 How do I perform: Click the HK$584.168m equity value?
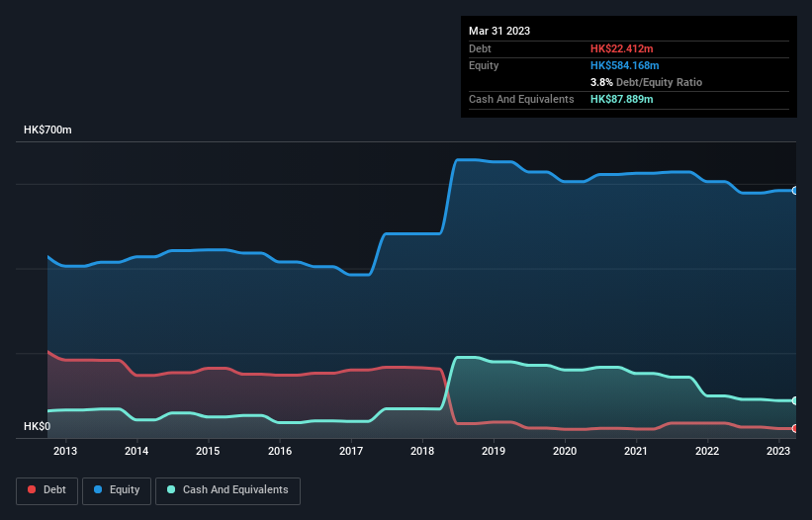(624, 65)
